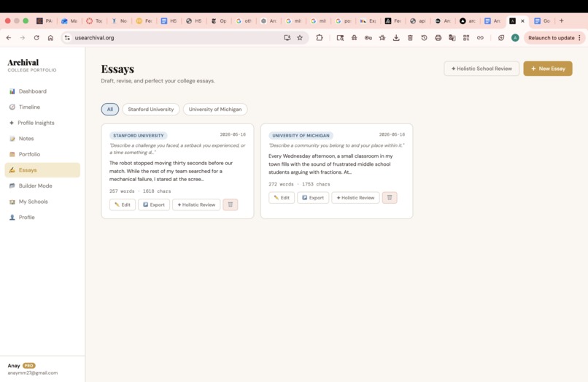Select the All filter chip
Screen dimensions: 588x382
click(x=110, y=110)
